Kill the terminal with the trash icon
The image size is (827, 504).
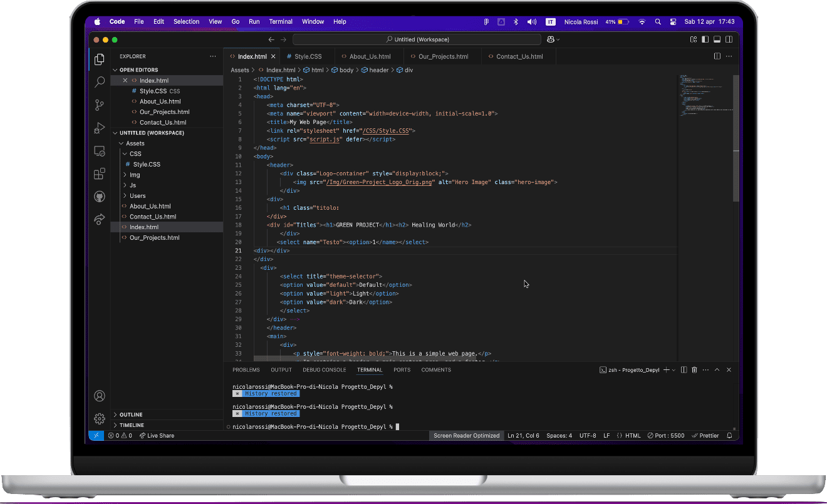694,370
